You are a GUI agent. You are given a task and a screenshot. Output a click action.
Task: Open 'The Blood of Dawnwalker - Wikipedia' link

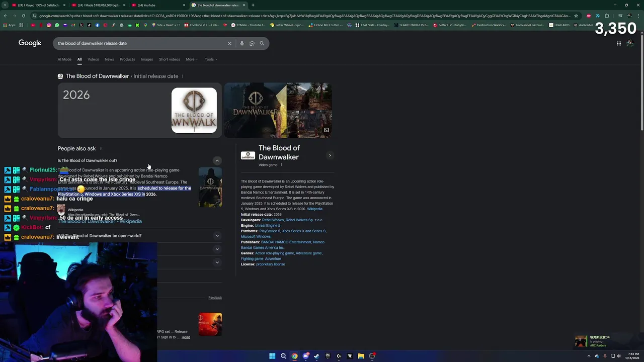click(100, 221)
